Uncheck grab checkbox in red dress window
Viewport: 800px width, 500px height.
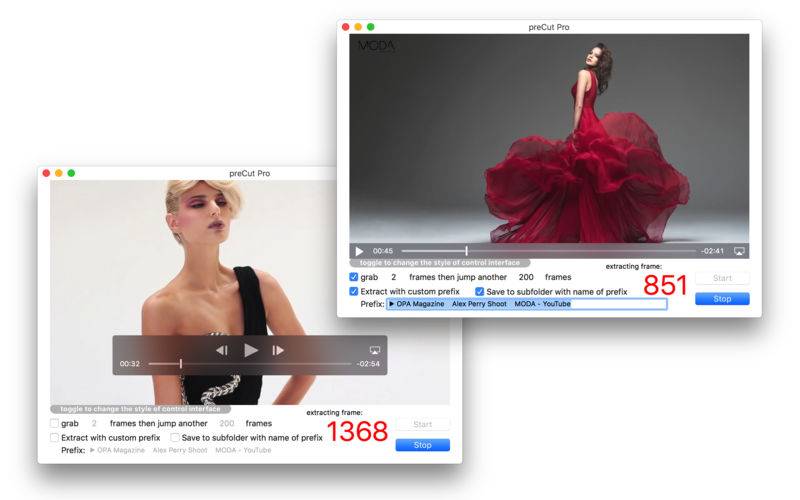click(x=354, y=277)
